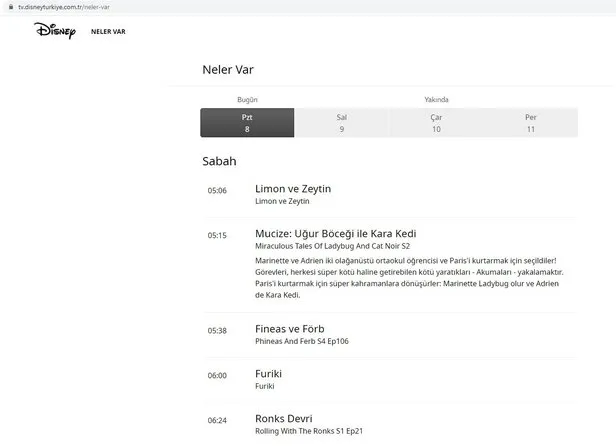The image size is (616, 446).
Task: Open the Limon ve Zeytin programme title
Action: [293, 188]
